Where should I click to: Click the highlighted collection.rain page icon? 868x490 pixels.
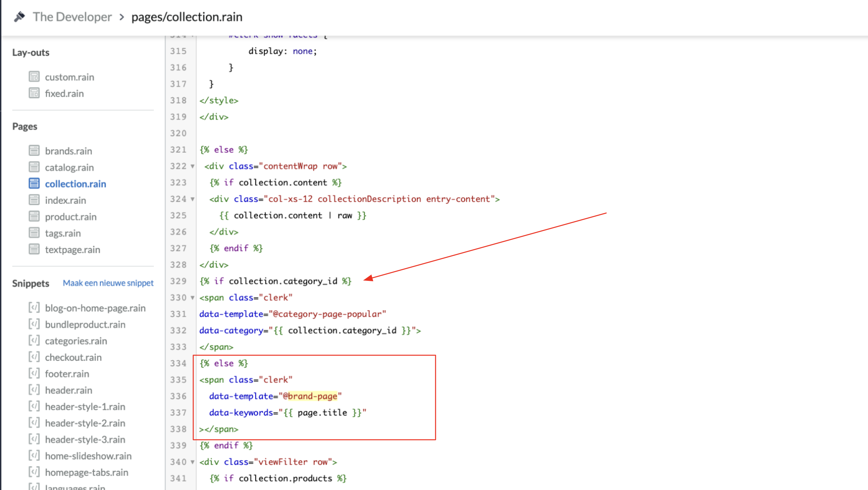point(34,183)
